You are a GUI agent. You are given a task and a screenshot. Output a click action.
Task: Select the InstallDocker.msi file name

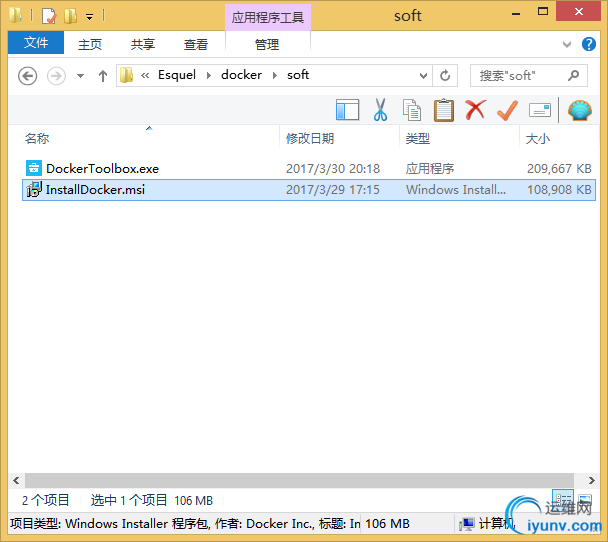[x=95, y=190]
